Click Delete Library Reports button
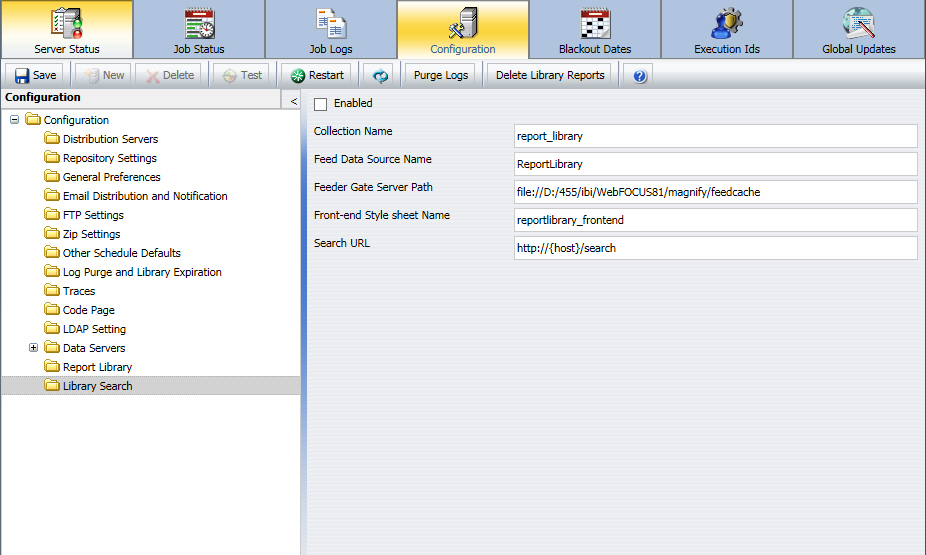 [x=550, y=76]
